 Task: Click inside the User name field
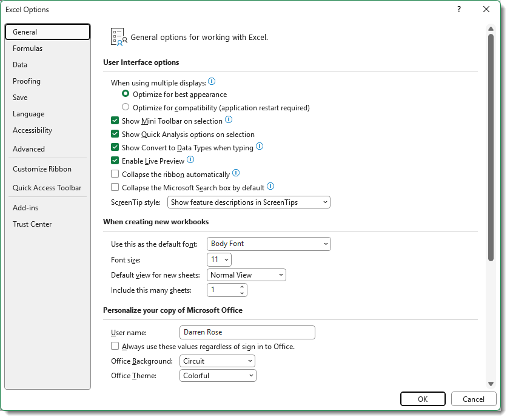247,332
